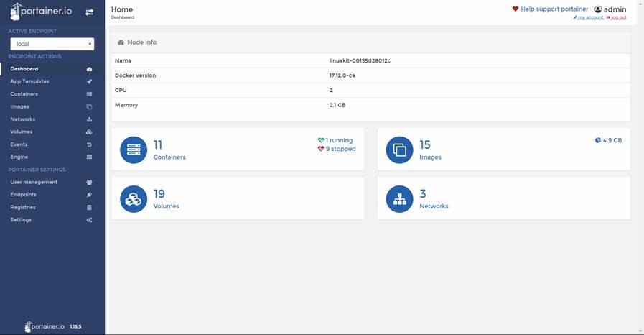Click the Events history icon in sidebar
Viewport: 644px width, 335px height.
[89, 144]
